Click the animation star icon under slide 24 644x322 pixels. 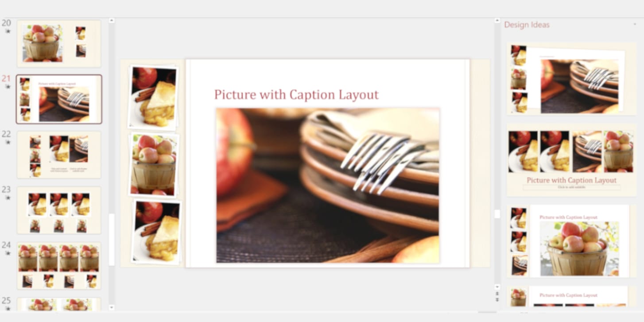[8, 253]
